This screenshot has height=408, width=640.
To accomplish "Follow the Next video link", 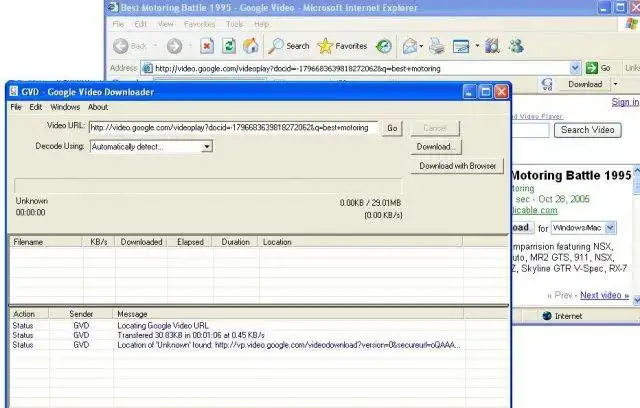I will pyautogui.click(x=604, y=295).
